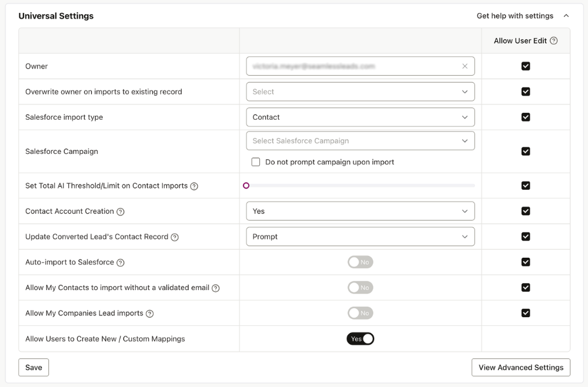Open the Contact Account Creation dropdown

360,211
